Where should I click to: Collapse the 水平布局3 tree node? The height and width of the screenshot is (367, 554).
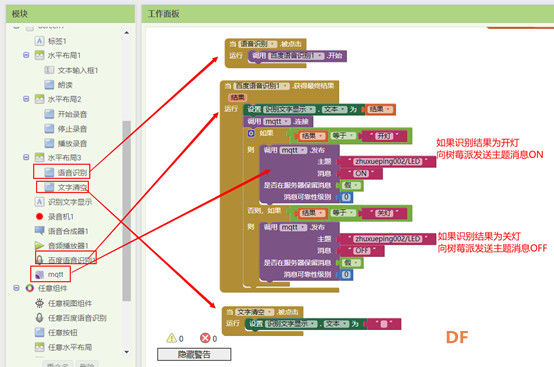point(26,157)
